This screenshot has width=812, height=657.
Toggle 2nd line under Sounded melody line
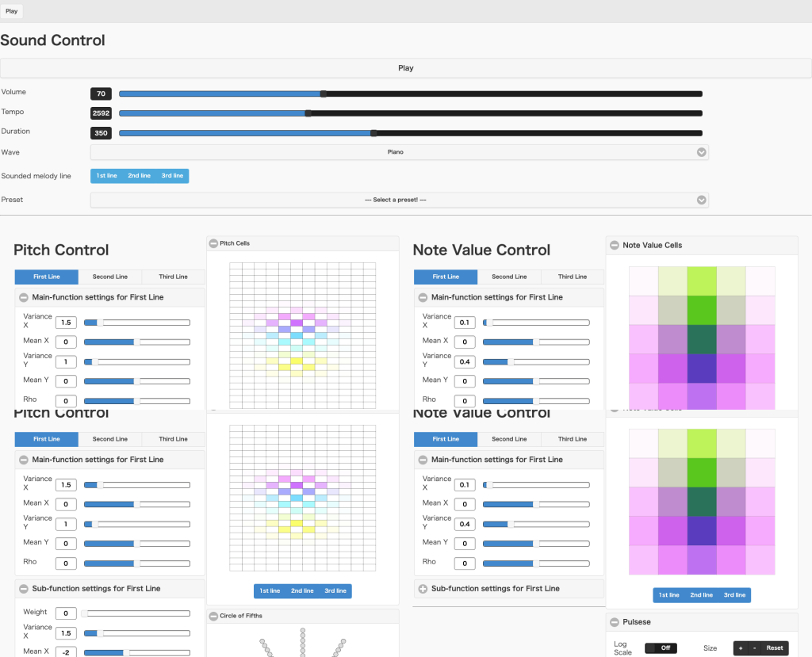pos(140,176)
